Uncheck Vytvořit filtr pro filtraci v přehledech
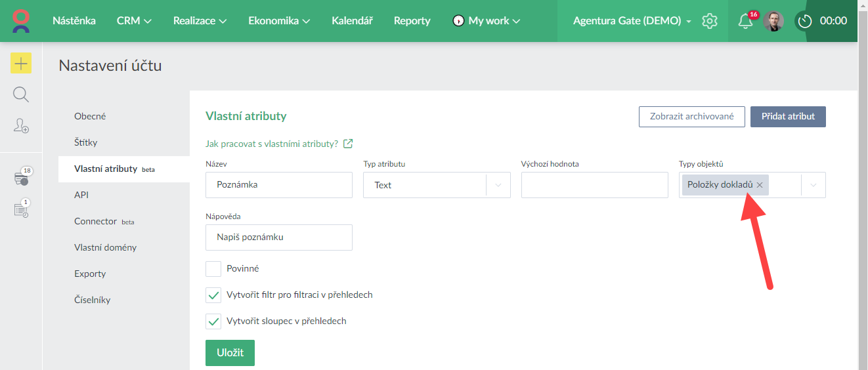 [x=213, y=295]
